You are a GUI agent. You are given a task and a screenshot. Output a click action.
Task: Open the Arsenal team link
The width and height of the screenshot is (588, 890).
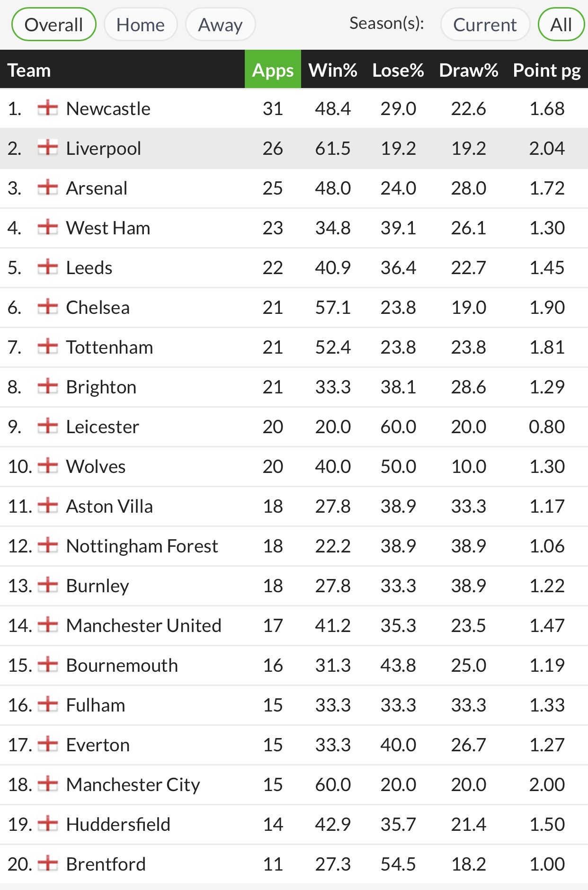click(x=97, y=188)
